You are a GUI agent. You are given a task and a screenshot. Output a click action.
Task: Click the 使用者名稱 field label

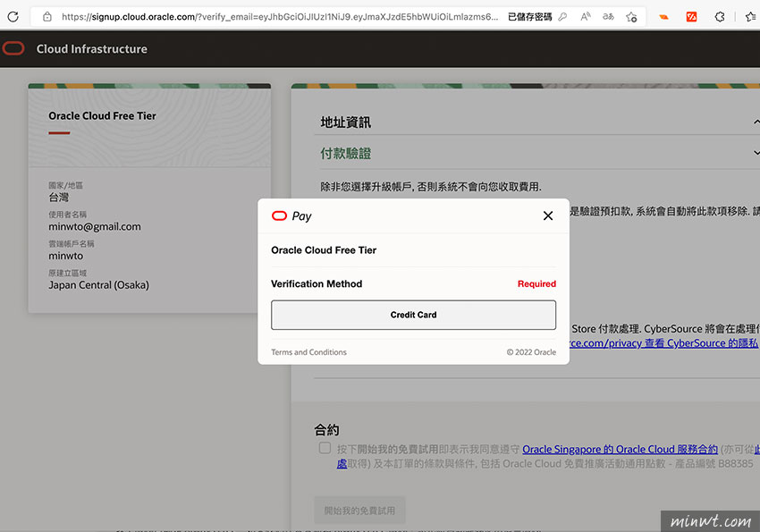(x=67, y=215)
